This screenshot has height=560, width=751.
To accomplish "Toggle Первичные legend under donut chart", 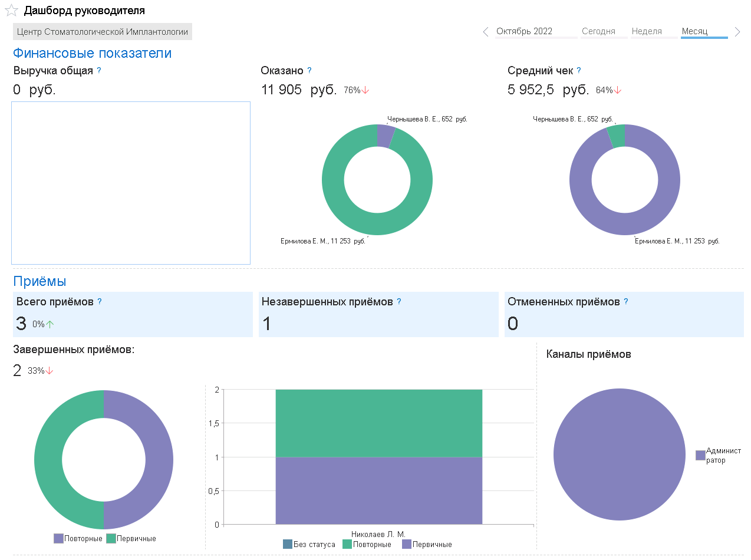I will coord(131,539).
